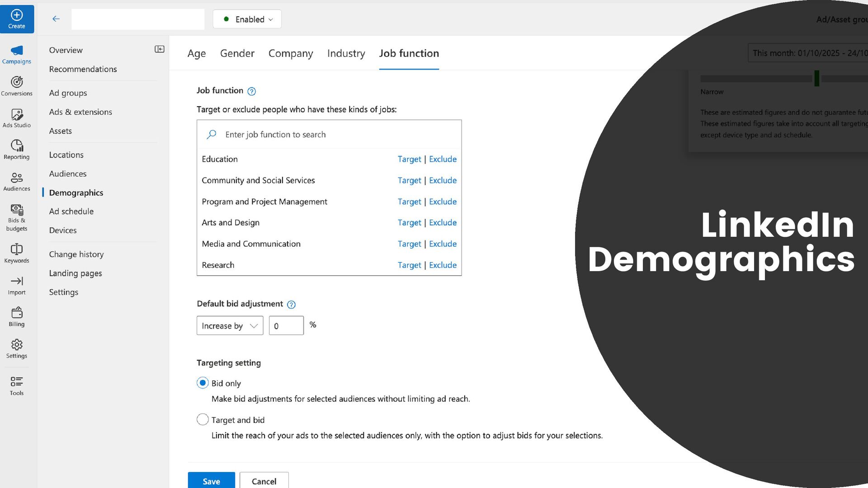Click the Create plus icon
Screen dimensions: 868x488
point(17,15)
